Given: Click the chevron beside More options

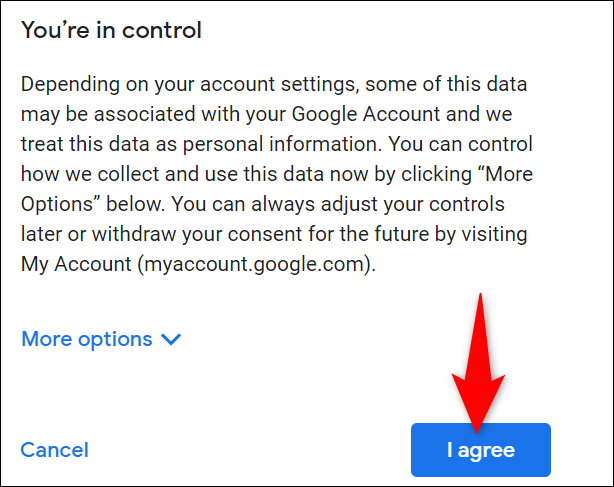Looking at the screenshot, I should [171, 339].
